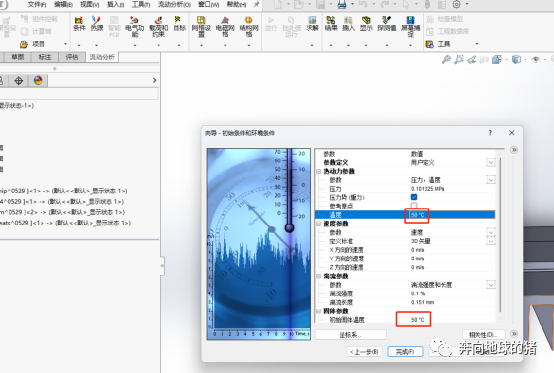Open the ribbon 工具 dropdown arrow
The image size is (554, 373).
[x=477, y=44]
